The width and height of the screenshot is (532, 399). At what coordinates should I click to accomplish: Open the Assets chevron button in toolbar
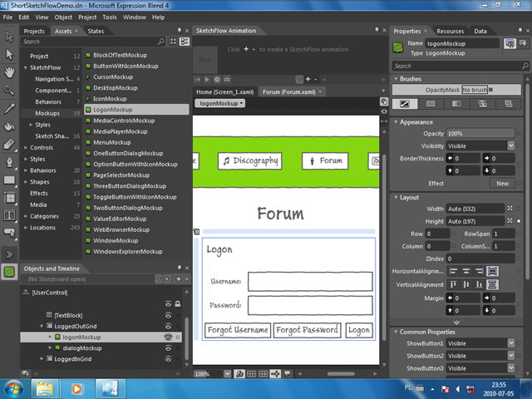[x=9, y=254]
